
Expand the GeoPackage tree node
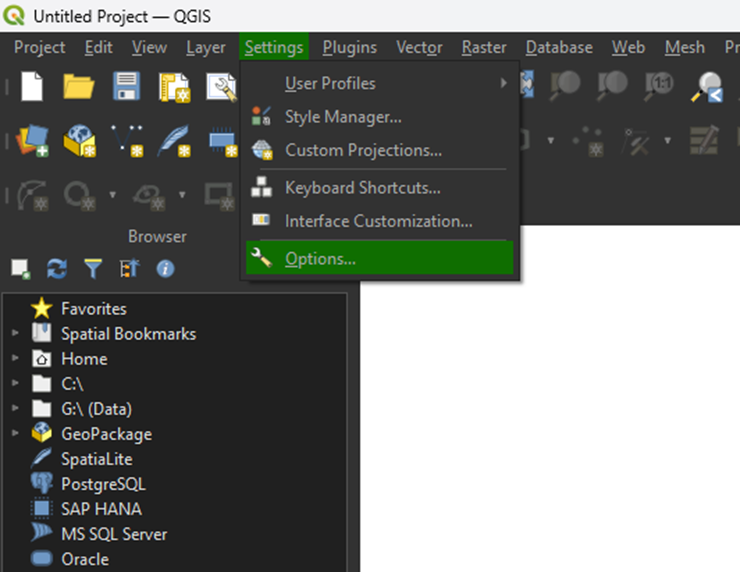coord(15,433)
